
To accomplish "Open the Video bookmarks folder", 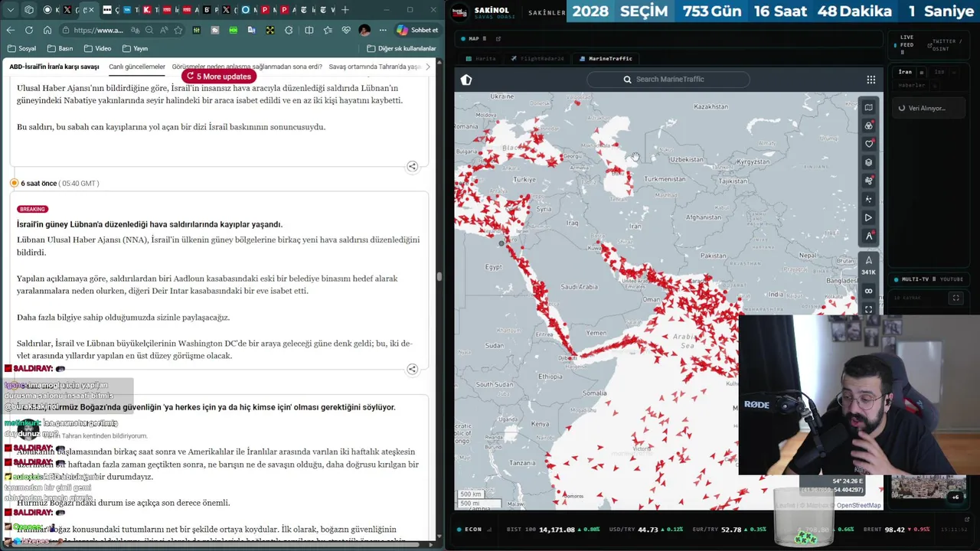I will point(97,48).
